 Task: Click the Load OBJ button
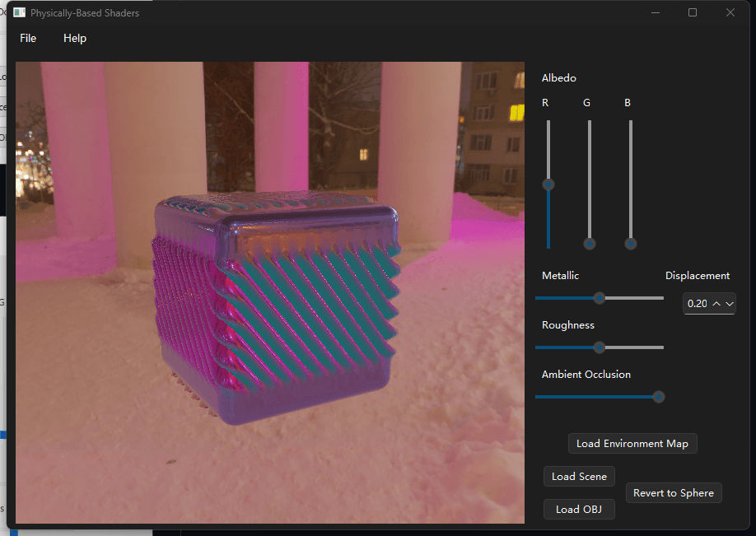579,509
